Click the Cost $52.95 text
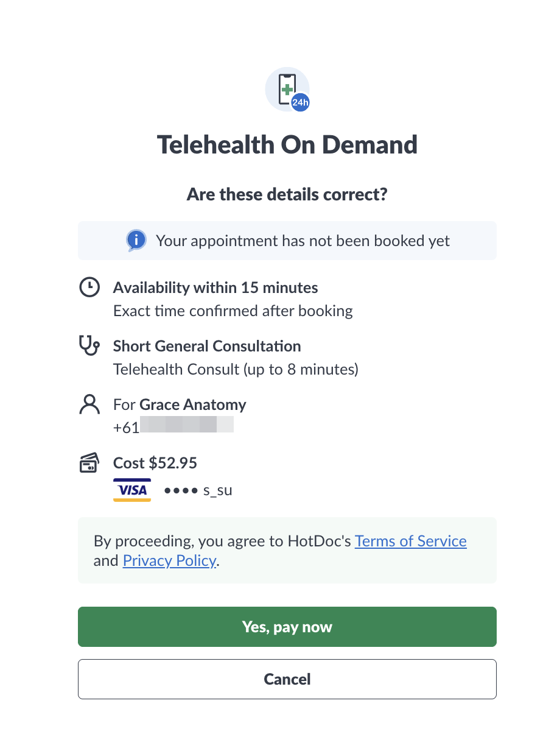Viewport: 560px width, 748px height. point(155,463)
